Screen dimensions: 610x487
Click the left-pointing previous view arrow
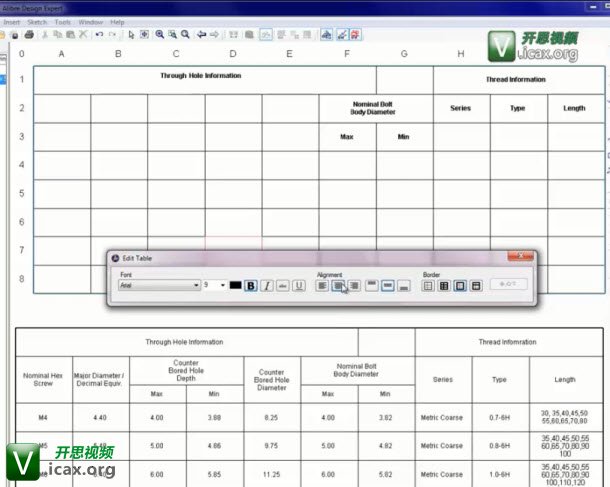tap(201, 35)
